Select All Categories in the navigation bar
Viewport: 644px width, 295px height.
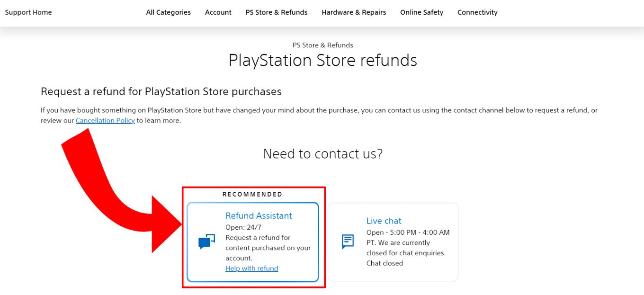click(168, 12)
